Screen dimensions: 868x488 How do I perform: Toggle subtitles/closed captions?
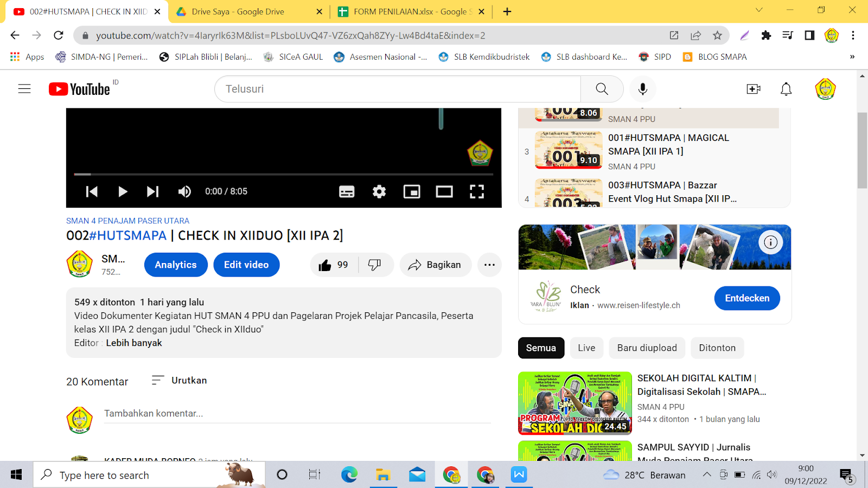[347, 191]
